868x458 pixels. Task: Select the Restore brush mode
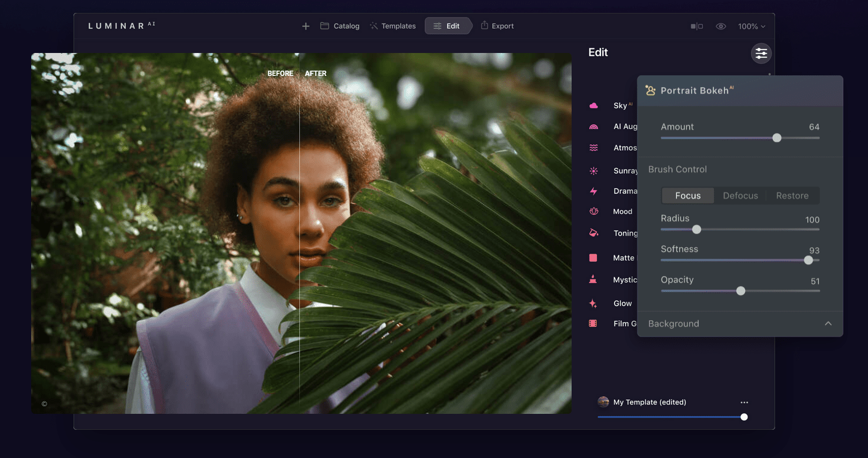pos(792,195)
